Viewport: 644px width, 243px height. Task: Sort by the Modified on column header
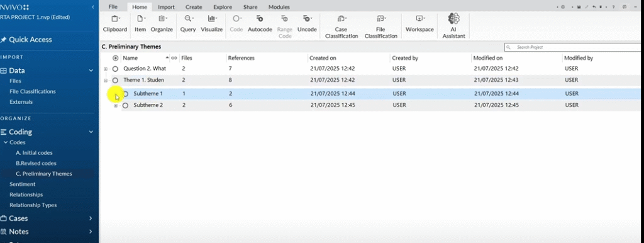tap(488, 58)
